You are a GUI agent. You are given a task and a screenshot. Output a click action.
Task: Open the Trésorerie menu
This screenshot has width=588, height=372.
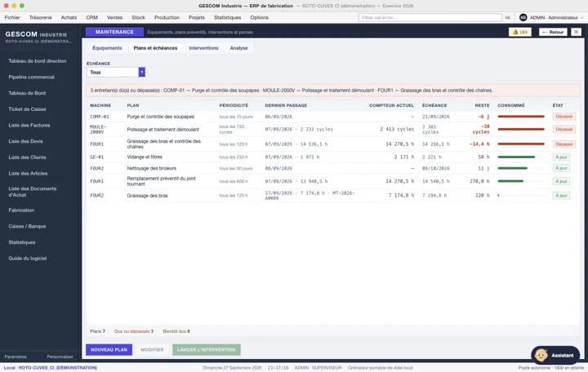click(x=41, y=18)
